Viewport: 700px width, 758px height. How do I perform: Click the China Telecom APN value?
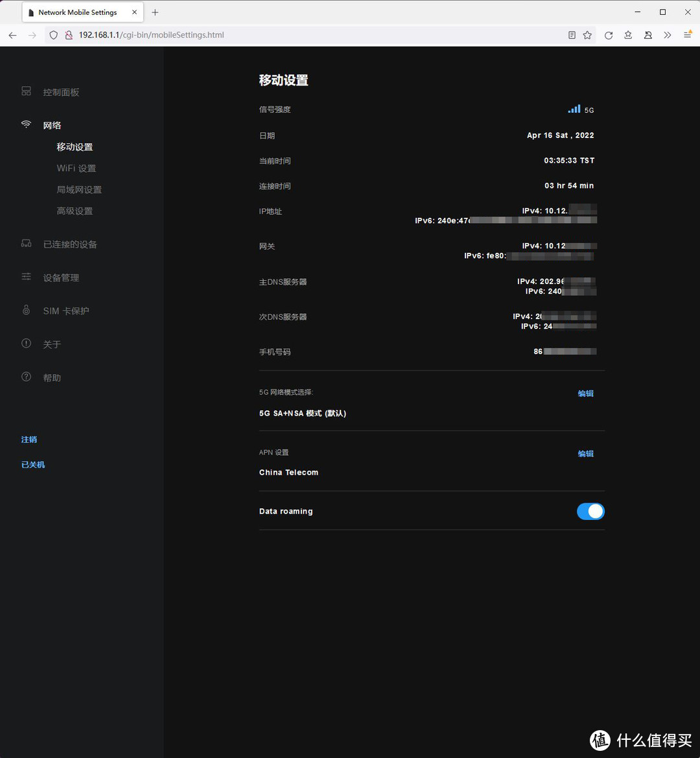point(289,472)
